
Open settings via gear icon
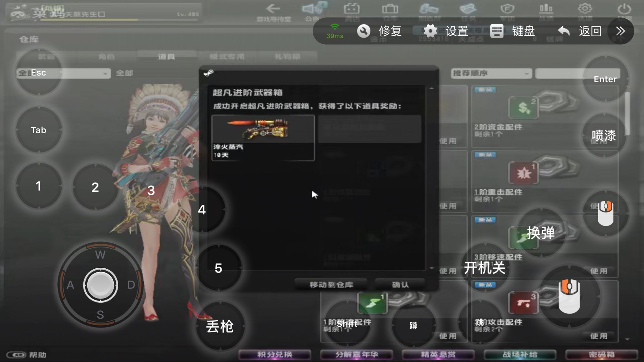pyautogui.click(x=430, y=31)
